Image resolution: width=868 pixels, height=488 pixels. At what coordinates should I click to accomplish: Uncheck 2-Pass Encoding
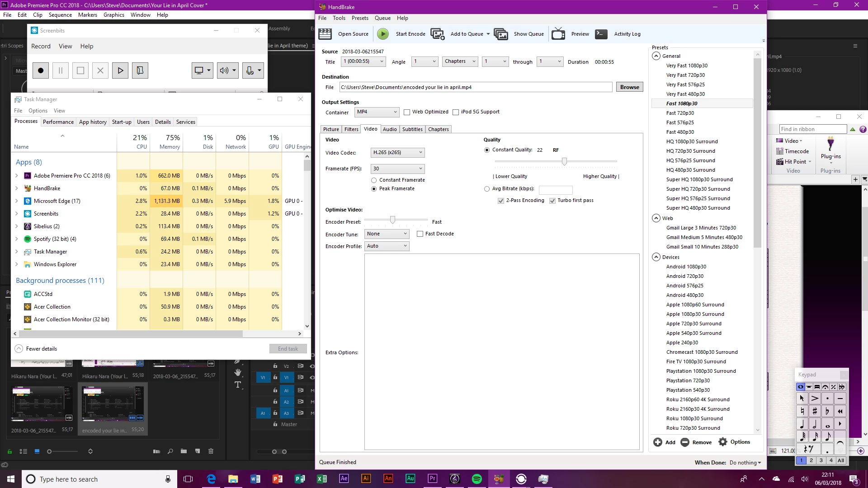pos(501,201)
